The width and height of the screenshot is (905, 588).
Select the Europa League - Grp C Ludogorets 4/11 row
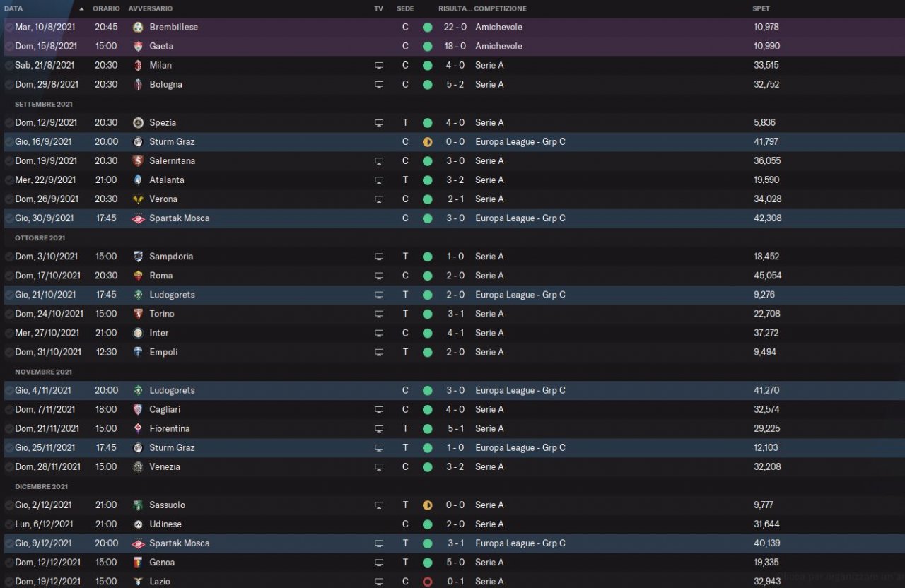pos(452,390)
